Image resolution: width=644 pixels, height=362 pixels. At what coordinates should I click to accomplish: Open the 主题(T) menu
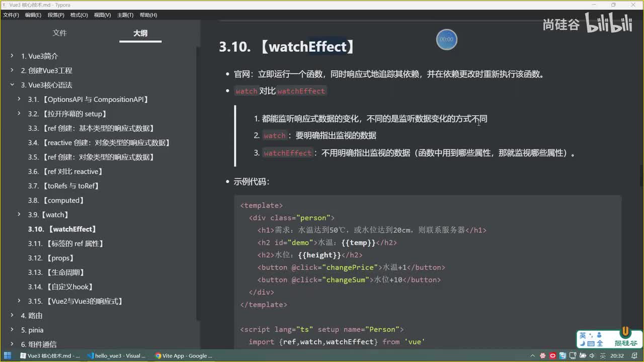pos(125,15)
